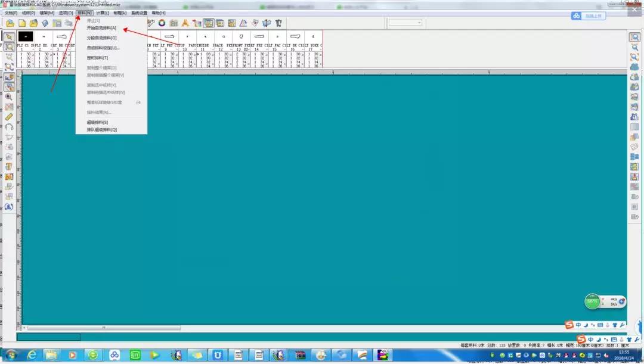Click the yellow ruler measure tool
The height and width of the screenshot is (364, 644).
(9, 117)
